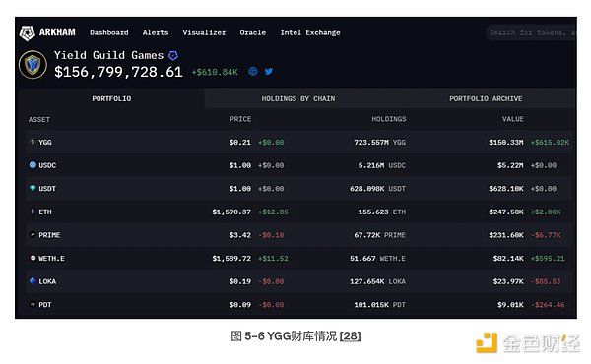The width and height of the screenshot is (591, 364).
Task: Click the WETH.E token icon
Action: (33, 258)
